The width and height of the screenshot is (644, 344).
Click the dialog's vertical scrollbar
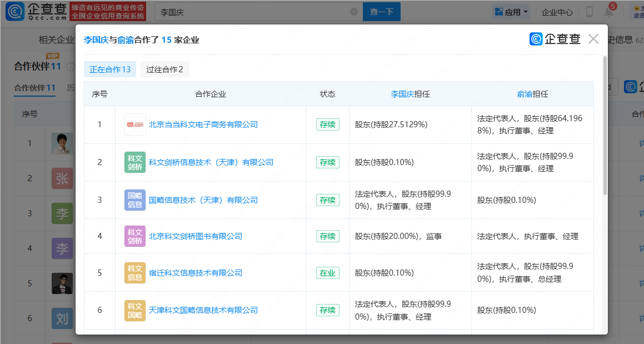click(x=605, y=126)
